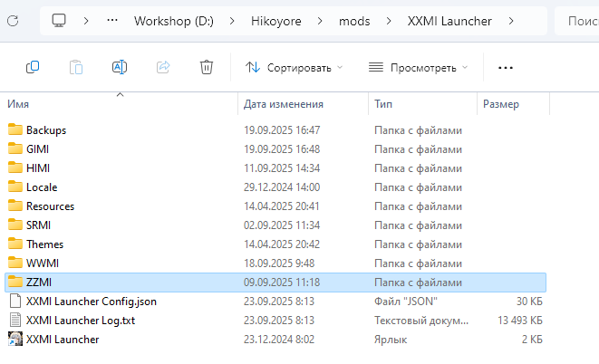Viewport: 599px width, 364px height.
Task: Sort by the Тип column header
Action: pos(423,104)
